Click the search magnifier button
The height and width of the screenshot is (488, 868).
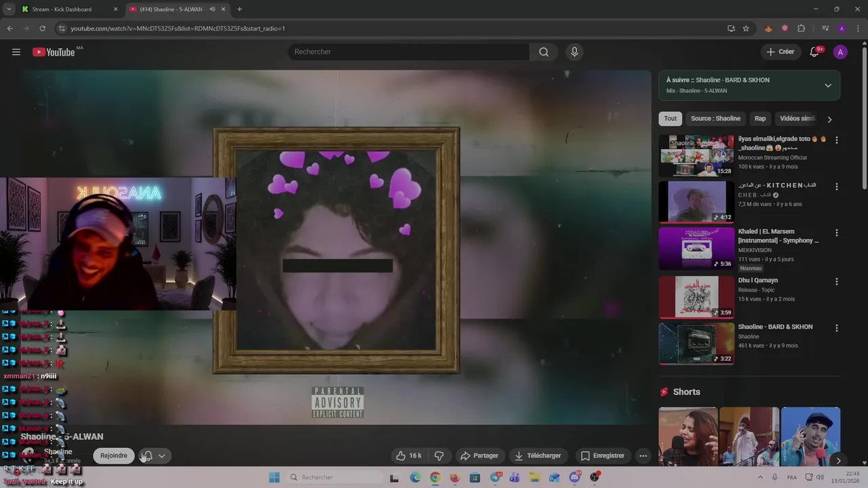(544, 52)
